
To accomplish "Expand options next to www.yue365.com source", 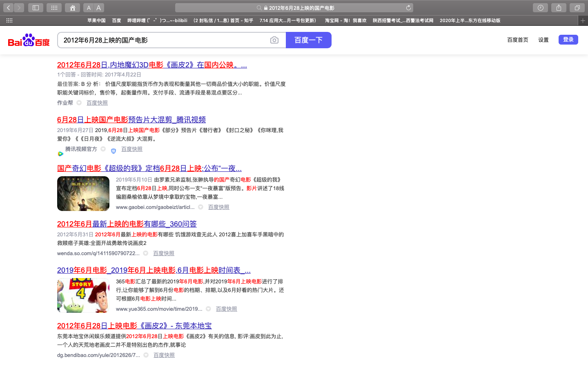I will point(208,309).
